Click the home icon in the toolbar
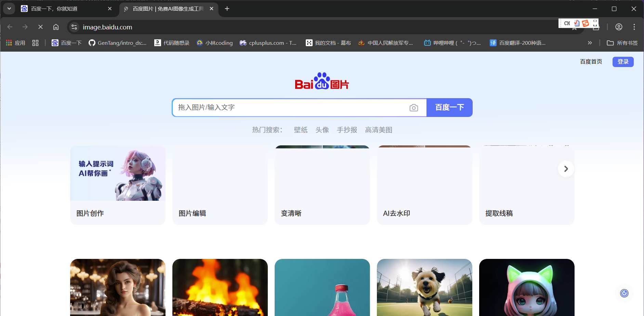Image resolution: width=644 pixels, height=316 pixels. [x=56, y=27]
